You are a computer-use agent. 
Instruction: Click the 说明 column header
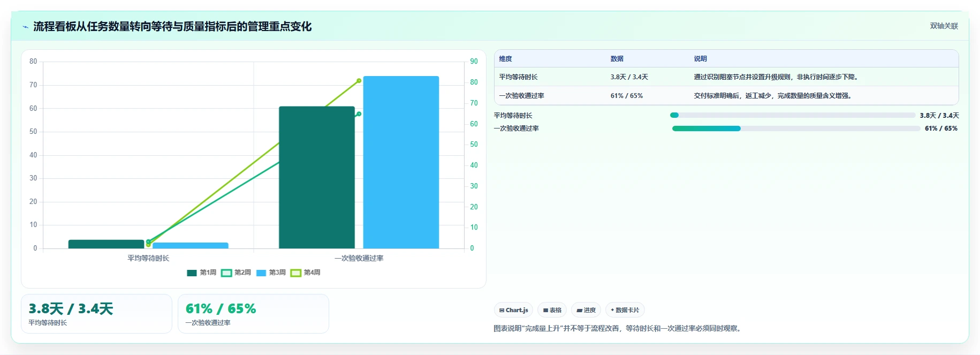pos(700,59)
